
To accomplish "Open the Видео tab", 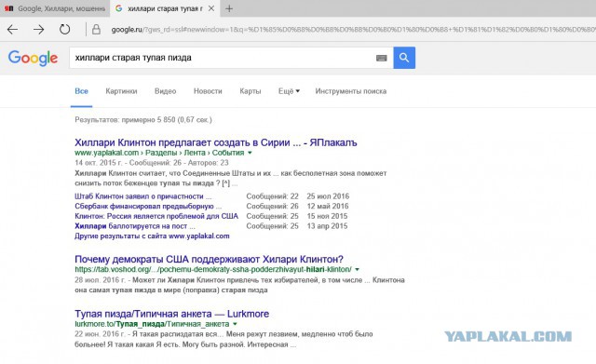I will [x=166, y=91].
